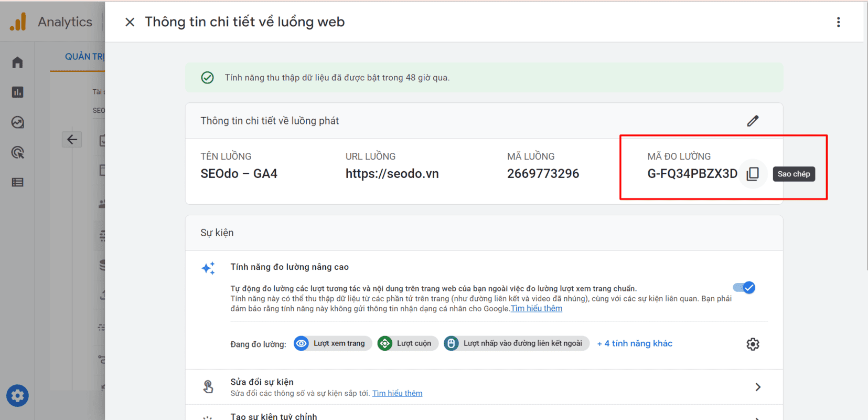Click the 'Lượt cuộn' measurement chip
Screen dimensions: 868x420
coord(408,343)
